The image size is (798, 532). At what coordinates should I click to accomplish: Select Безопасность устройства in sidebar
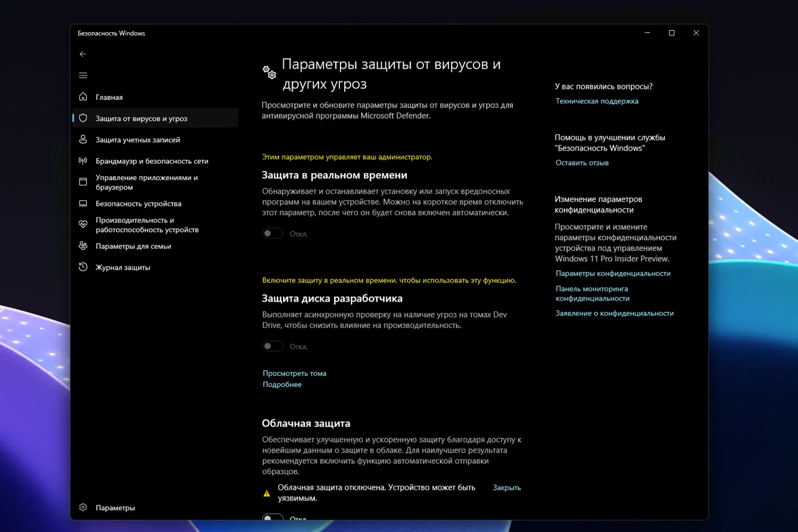[154, 203]
